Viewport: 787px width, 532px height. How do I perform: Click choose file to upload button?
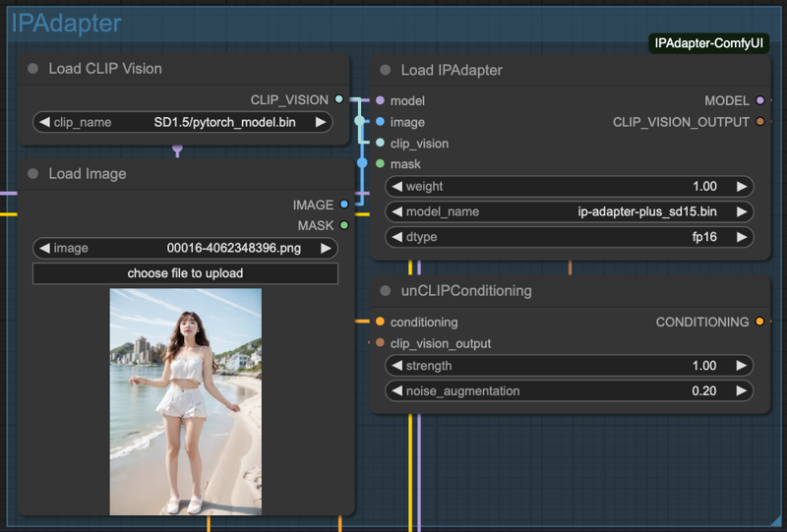(185, 273)
